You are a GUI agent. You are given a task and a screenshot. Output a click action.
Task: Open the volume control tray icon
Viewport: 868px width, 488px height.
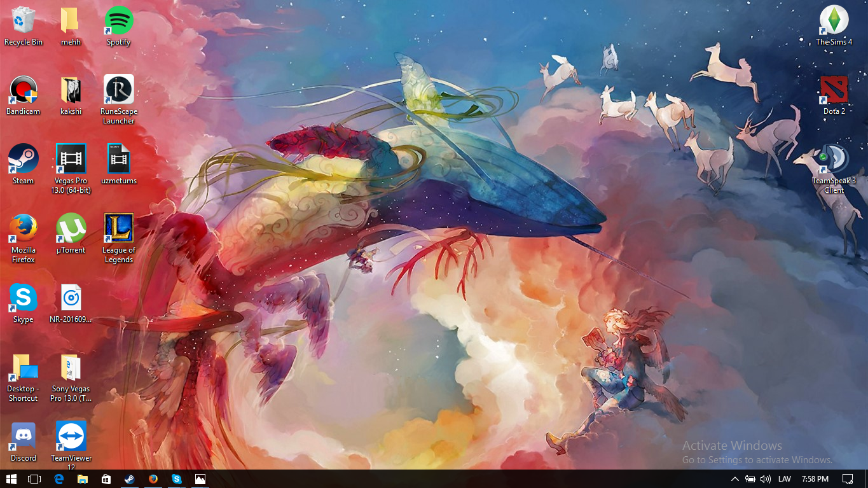click(765, 478)
